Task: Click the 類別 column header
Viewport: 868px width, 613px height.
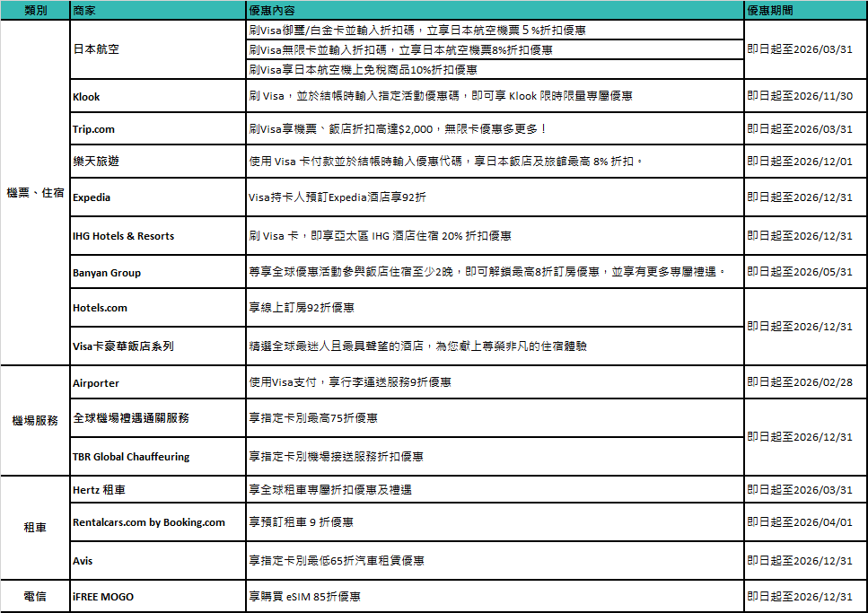Action: [x=35, y=11]
